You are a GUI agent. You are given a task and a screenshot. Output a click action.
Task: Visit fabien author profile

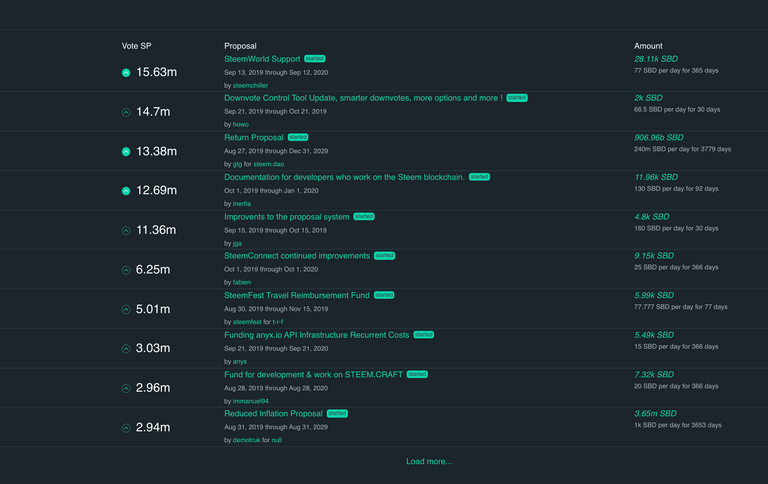(x=241, y=282)
